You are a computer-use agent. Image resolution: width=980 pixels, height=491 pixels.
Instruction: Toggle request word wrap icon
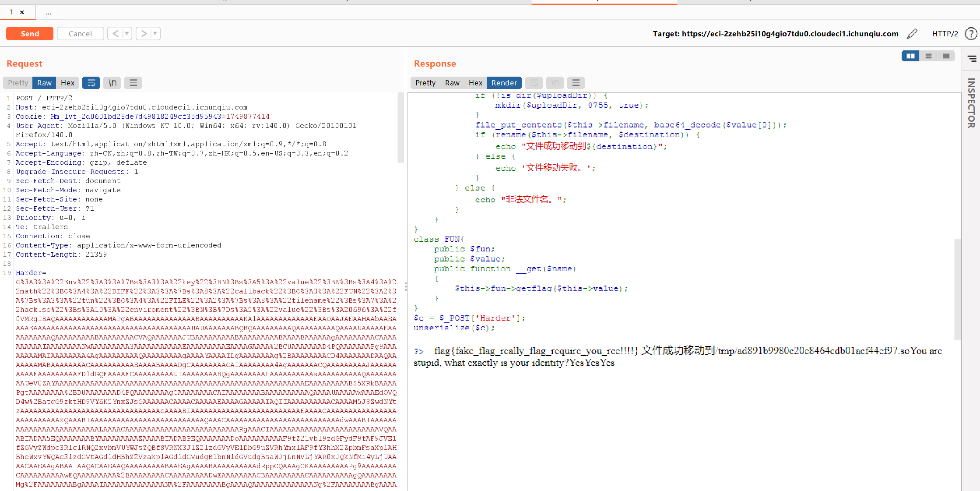pyautogui.click(x=91, y=83)
